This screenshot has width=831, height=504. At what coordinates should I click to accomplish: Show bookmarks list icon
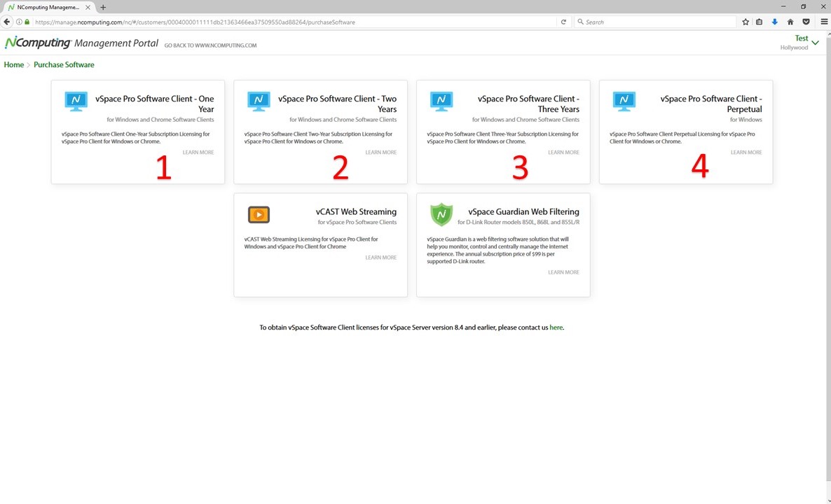pyautogui.click(x=759, y=22)
